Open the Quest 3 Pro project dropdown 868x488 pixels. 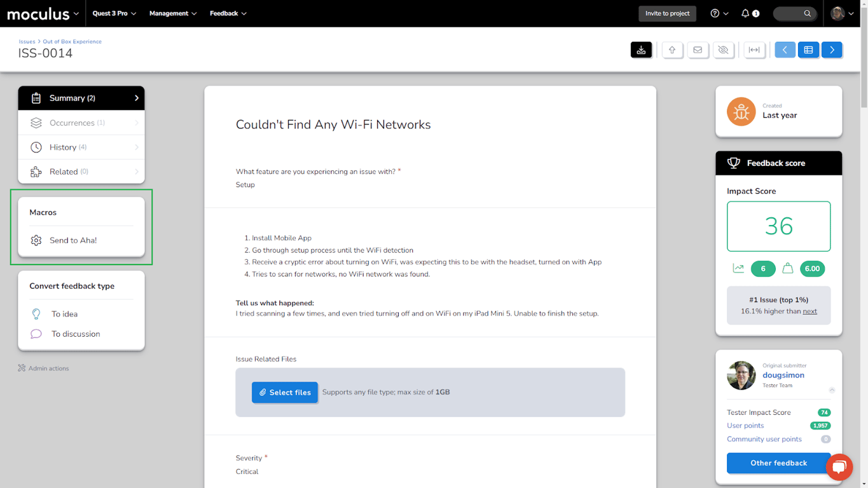click(113, 13)
